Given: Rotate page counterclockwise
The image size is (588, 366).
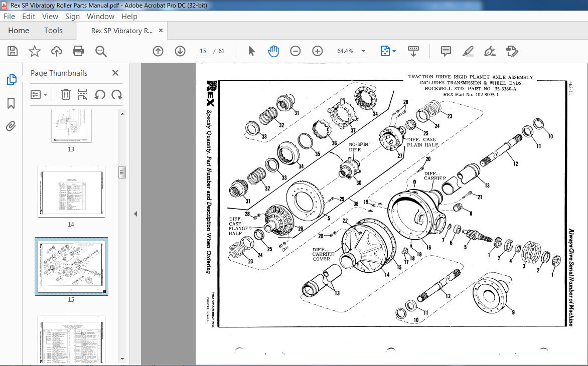Looking at the screenshot, I should coord(100,94).
